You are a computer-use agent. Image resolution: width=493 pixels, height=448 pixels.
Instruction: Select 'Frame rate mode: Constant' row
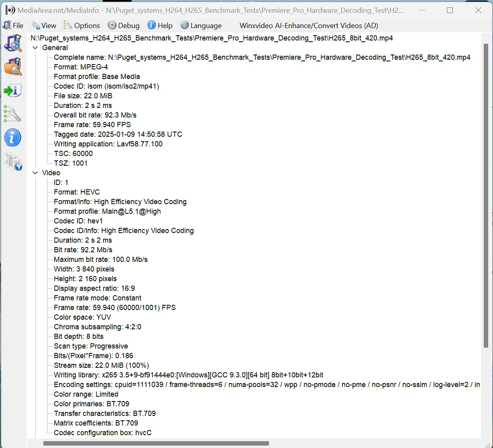[98, 298]
